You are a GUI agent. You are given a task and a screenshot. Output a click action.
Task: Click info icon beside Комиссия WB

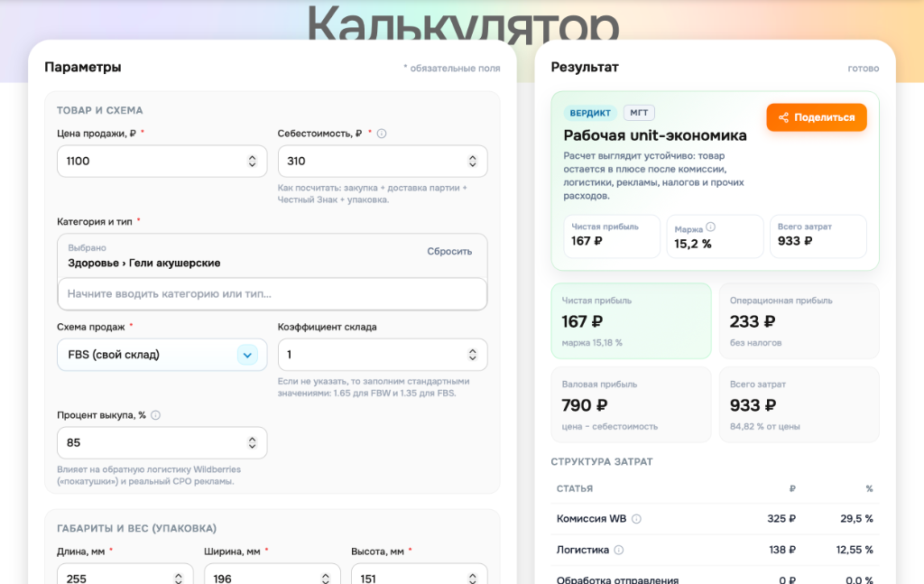[x=636, y=519]
